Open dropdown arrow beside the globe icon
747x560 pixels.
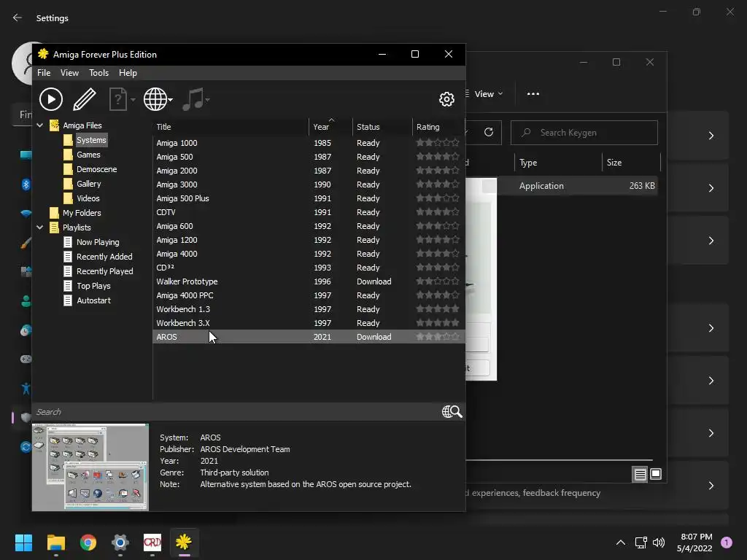171,99
